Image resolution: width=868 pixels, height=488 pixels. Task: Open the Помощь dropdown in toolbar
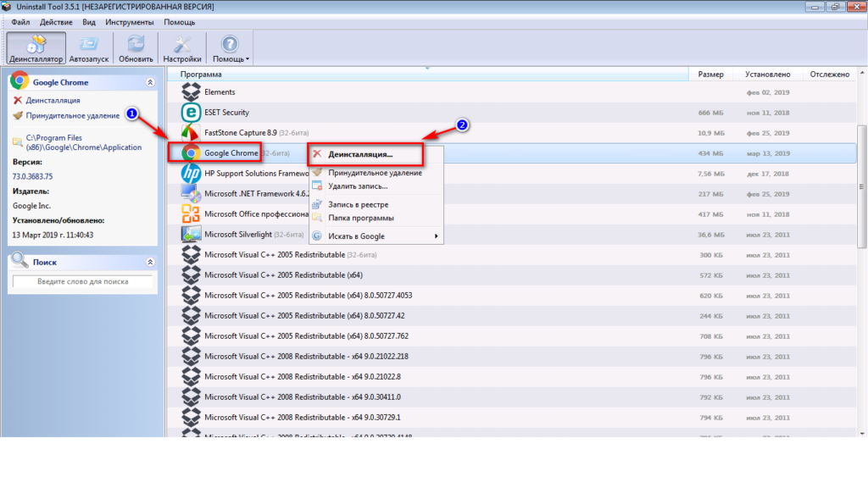231,48
